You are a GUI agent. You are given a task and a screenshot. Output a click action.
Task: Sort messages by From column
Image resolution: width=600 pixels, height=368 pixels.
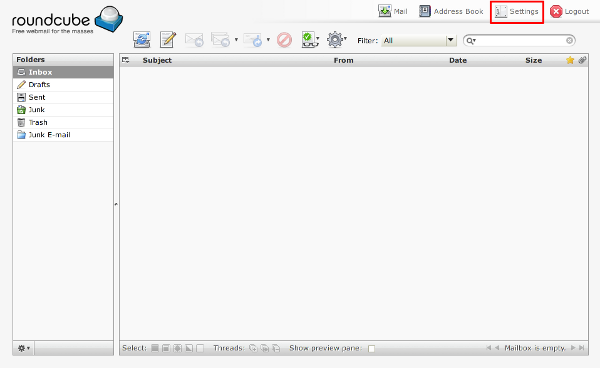[x=343, y=60]
